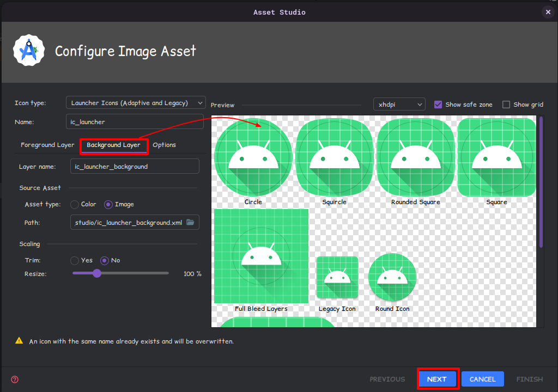558x392 pixels.
Task: Enable the Show grid checkbox
Action: point(506,105)
